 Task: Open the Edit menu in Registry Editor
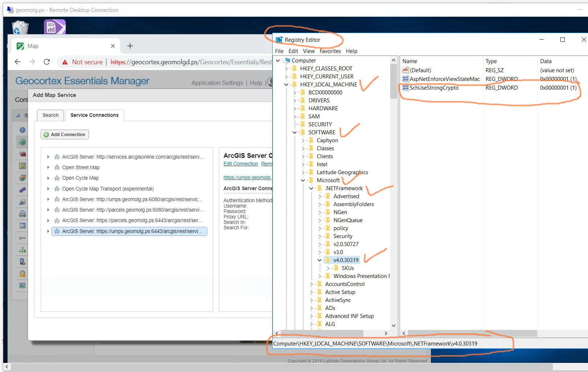pyautogui.click(x=293, y=51)
